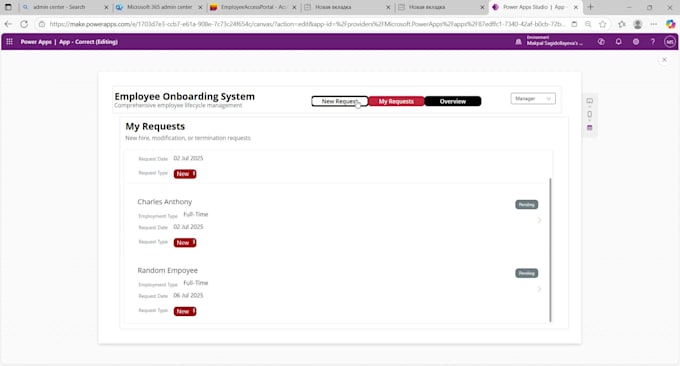
Task: Open the browser profile icon
Action: coord(638,24)
